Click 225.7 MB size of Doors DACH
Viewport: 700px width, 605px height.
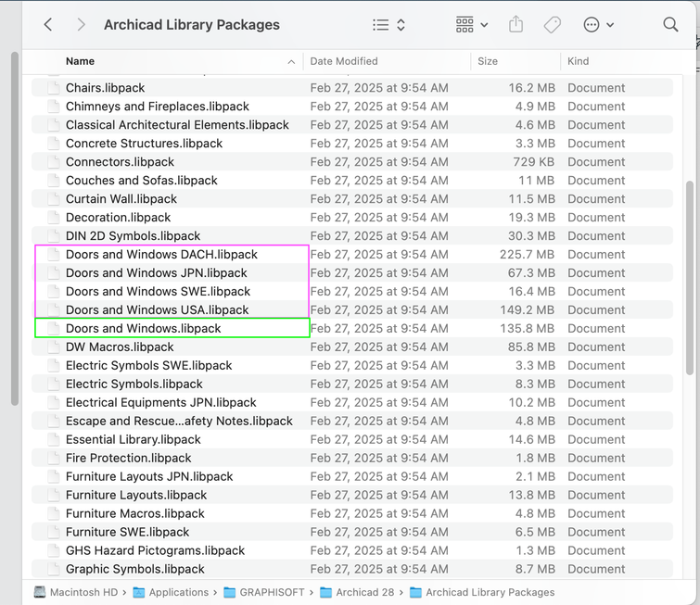pos(527,254)
